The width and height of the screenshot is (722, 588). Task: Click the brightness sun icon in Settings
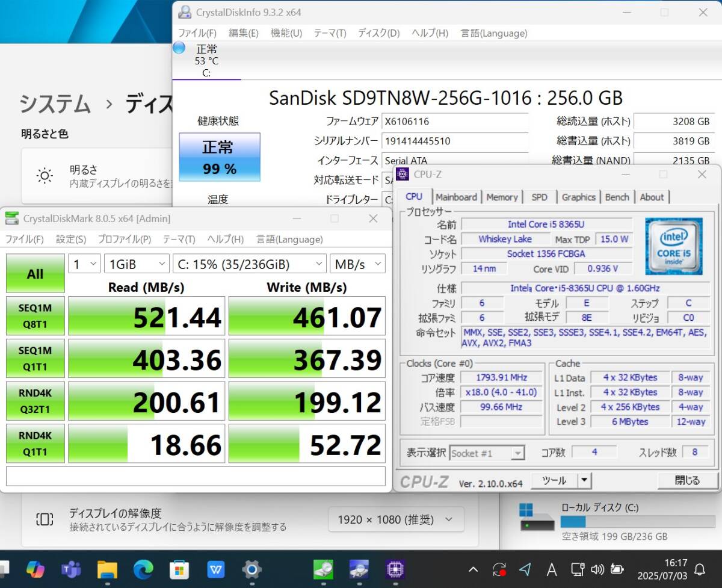tap(45, 176)
